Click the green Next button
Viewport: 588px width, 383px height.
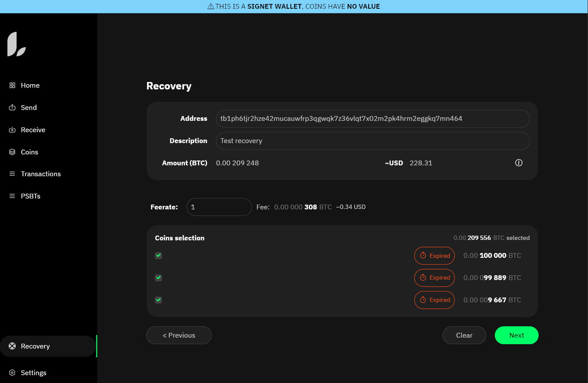[516, 335]
